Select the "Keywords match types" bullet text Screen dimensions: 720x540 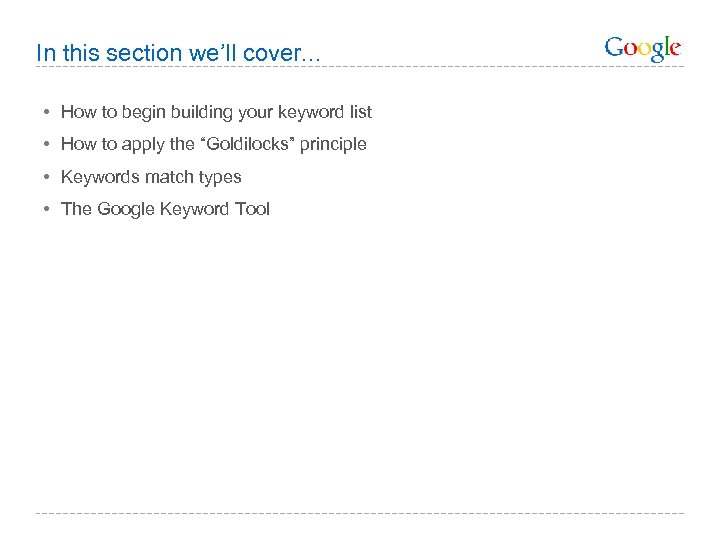click(x=151, y=177)
